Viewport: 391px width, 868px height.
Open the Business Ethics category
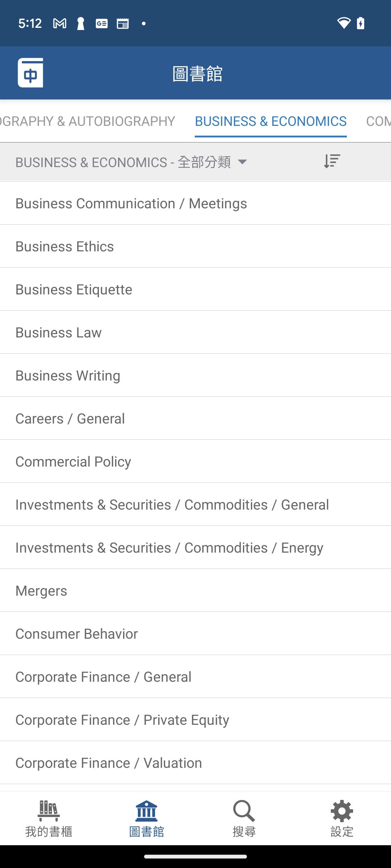[x=195, y=246]
